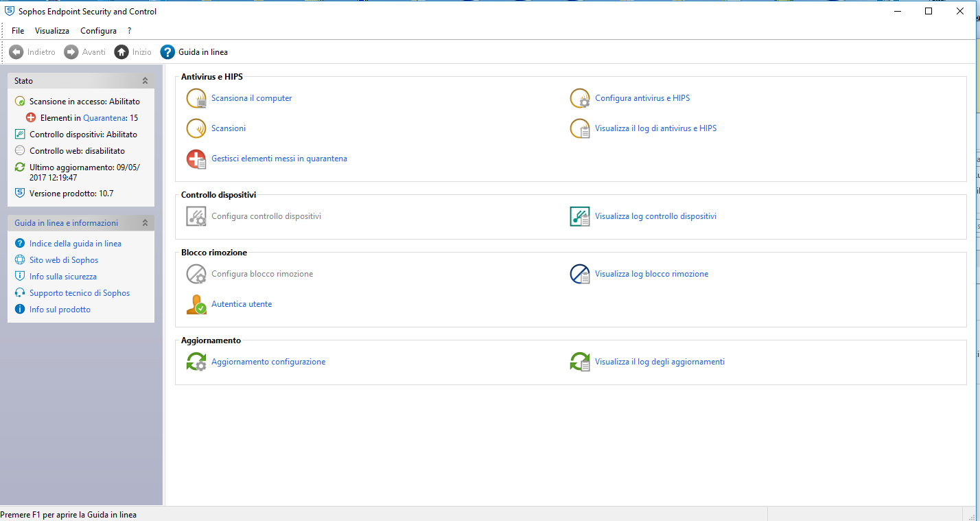Click the Ultimo aggiornamento date text
980x521 pixels.
84,172
